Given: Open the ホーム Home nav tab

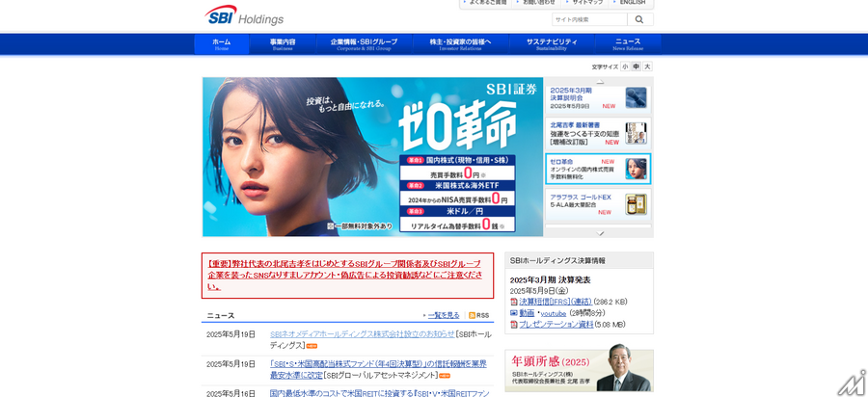Looking at the screenshot, I should [x=222, y=44].
